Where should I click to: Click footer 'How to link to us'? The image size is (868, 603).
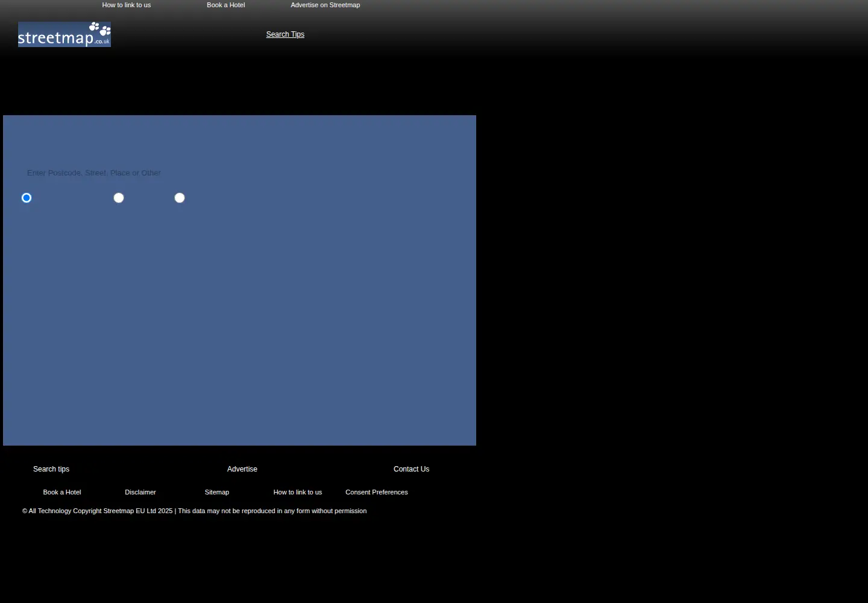coord(298,492)
